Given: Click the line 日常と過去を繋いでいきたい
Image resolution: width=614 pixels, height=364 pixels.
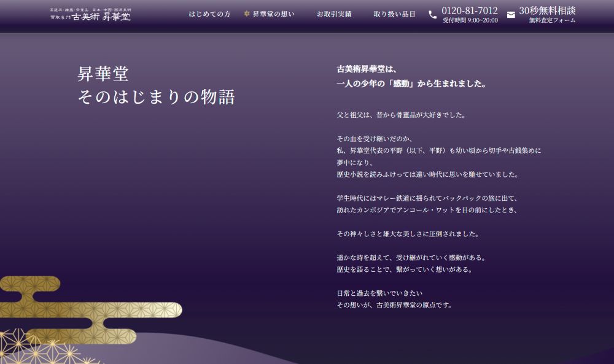Looking at the screenshot, I should coord(379,293).
